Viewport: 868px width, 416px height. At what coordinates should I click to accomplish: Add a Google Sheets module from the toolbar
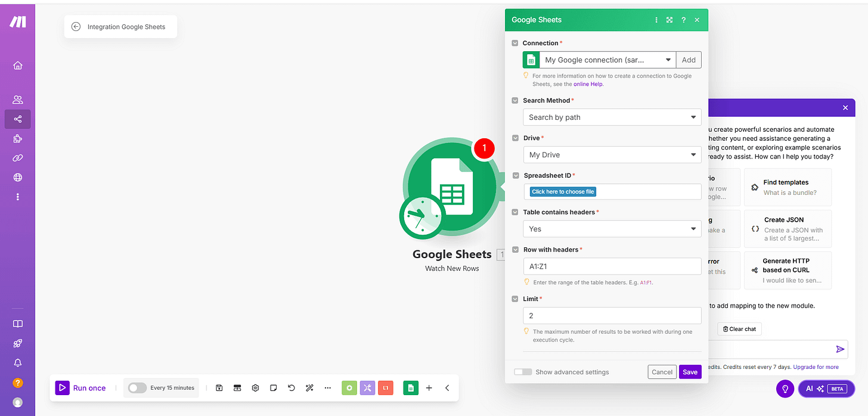pos(411,387)
